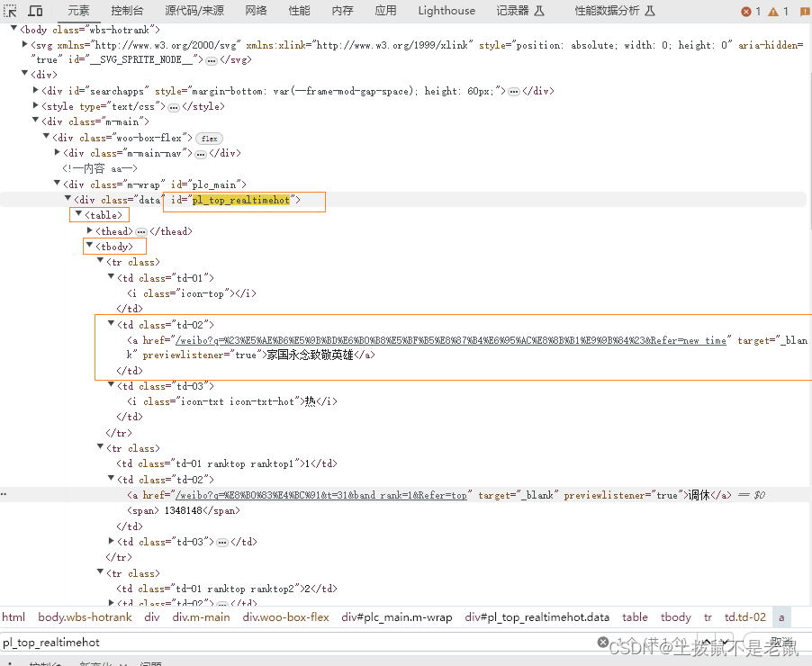Image resolution: width=812 pixels, height=666 pixels.
Task: Select div#plc_main.m-wrap breadcrumb
Action: click(x=397, y=617)
